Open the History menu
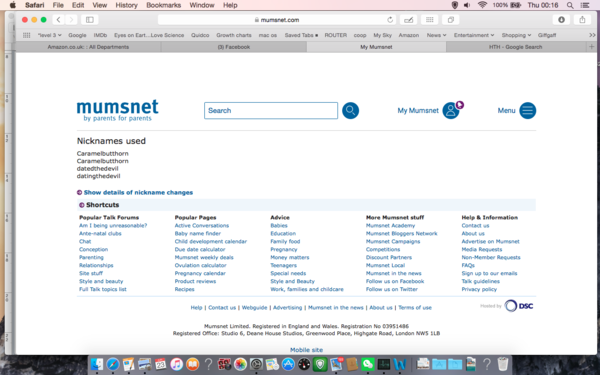 point(126,5)
